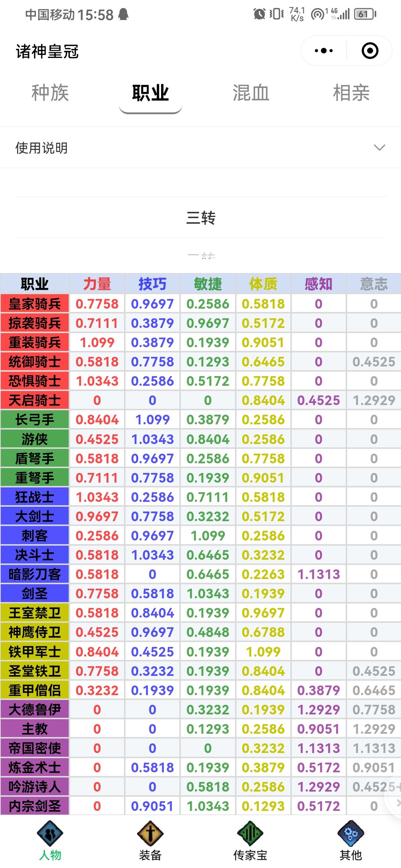This screenshot has width=401, height=868.
Task: Select the 炼金术士 row label
Action: coord(35,767)
